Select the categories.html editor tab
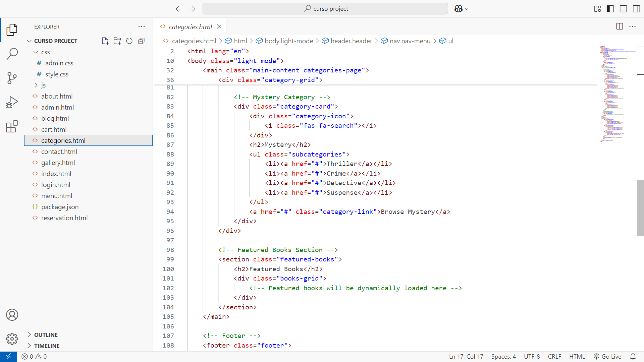Image resolution: width=644 pixels, height=362 pixels. click(190, 26)
